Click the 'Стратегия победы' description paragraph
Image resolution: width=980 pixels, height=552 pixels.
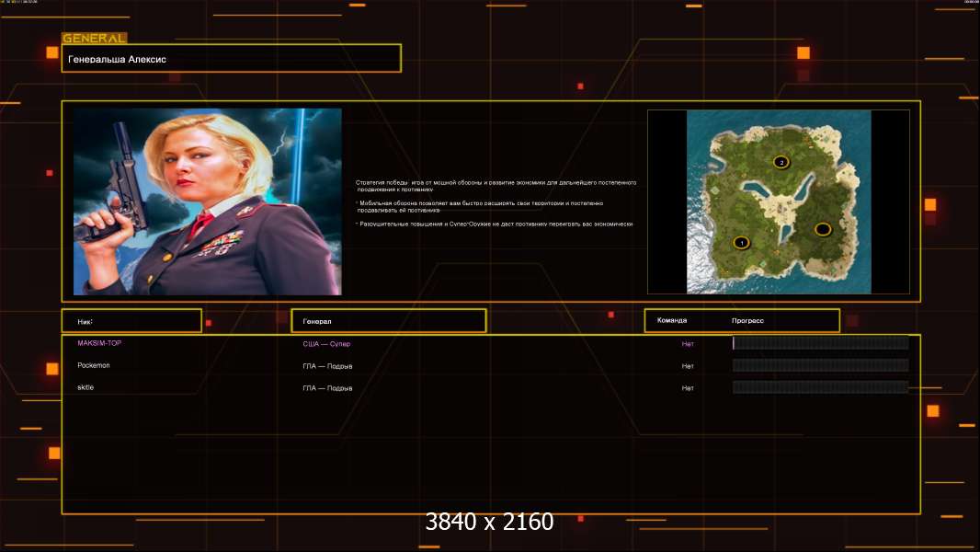click(x=496, y=186)
